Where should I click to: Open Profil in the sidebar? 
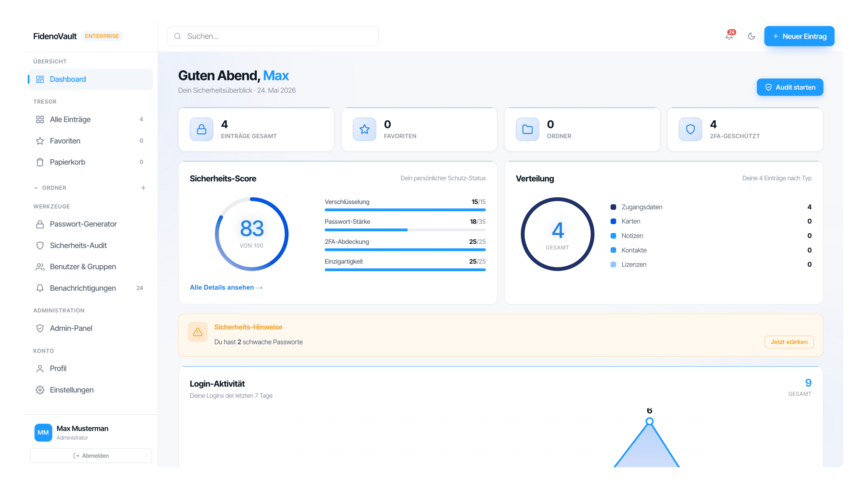[91, 368]
